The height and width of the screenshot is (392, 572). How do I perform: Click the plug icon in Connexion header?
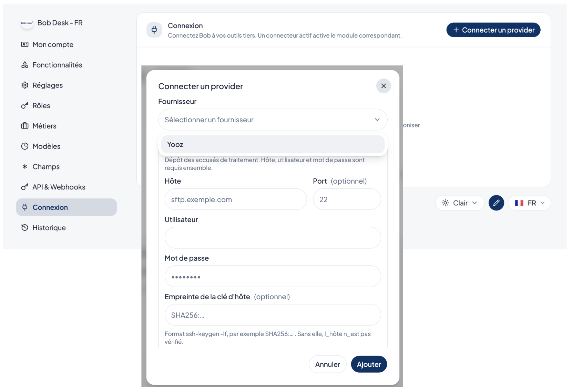tap(154, 30)
